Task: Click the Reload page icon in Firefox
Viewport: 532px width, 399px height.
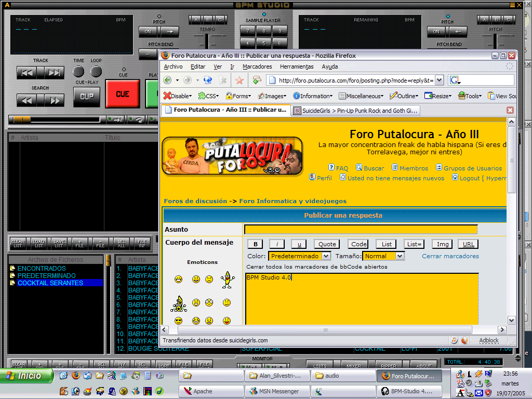Action: [x=209, y=80]
